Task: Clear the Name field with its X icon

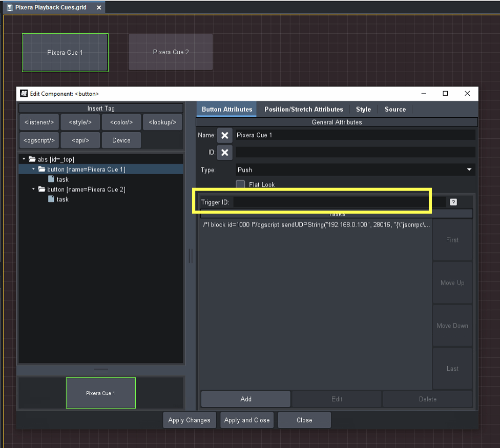Action: pos(224,135)
